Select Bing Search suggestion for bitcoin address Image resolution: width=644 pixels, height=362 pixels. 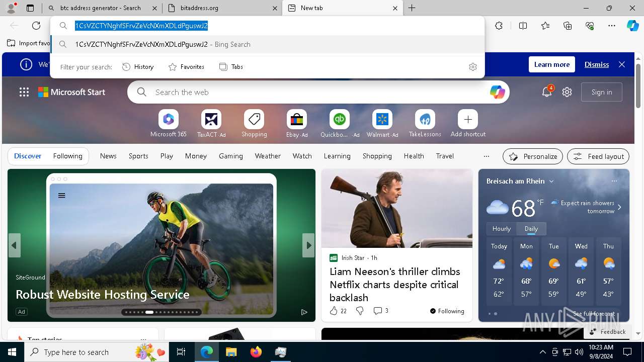click(x=268, y=44)
